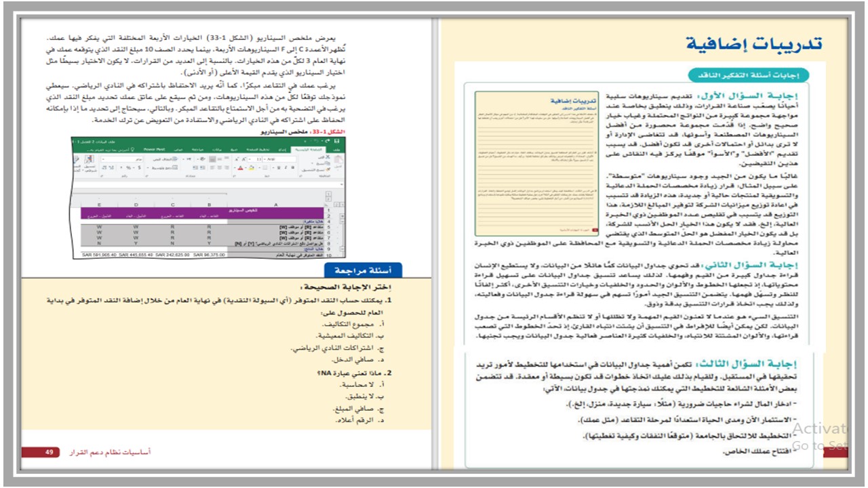Click footer title 'أساسيات نظام دعم القرار'

click(x=108, y=451)
